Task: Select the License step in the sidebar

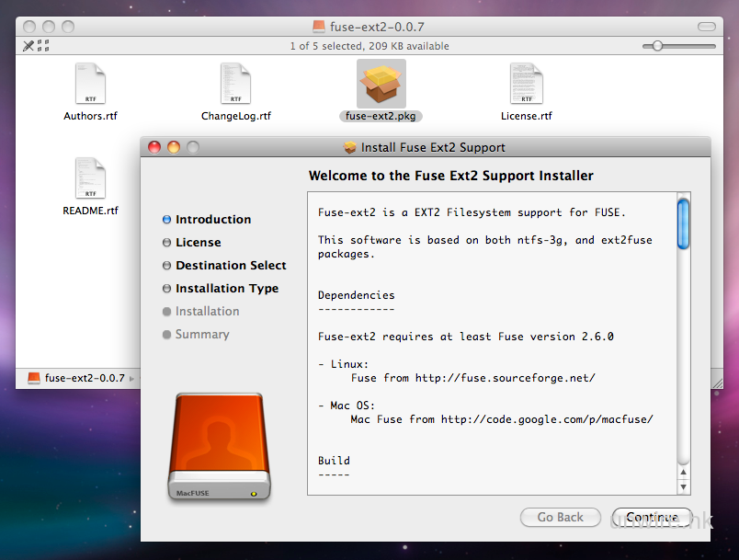Action: (x=198, y=243)
